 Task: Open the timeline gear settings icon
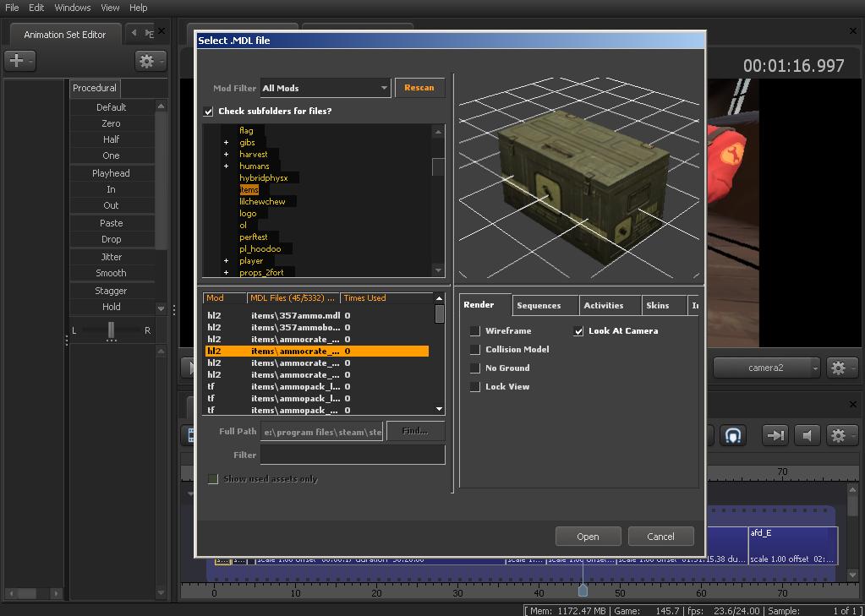839,435
